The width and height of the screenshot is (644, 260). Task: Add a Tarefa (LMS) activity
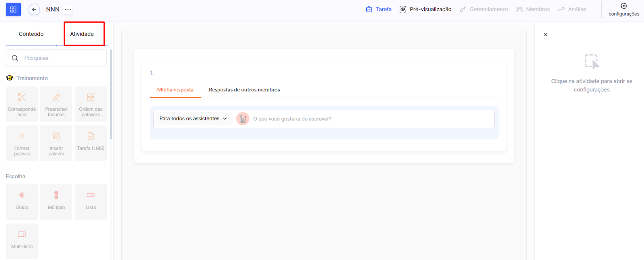pos(91,143)
